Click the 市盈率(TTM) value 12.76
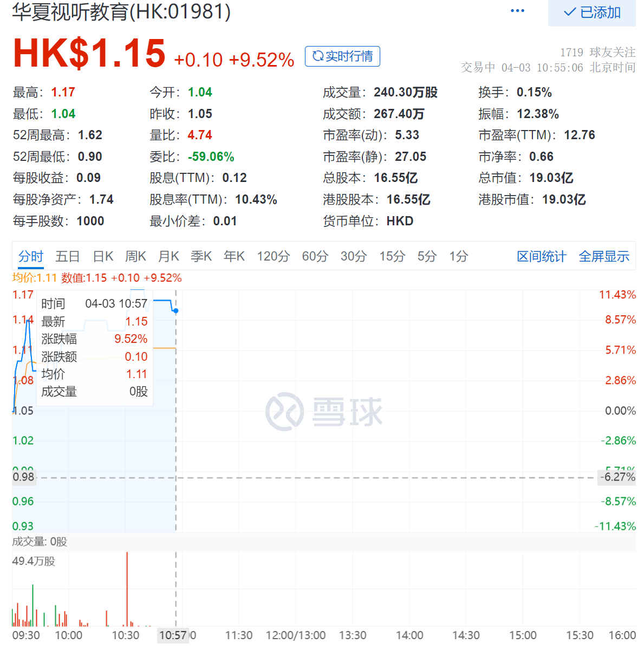This screenshot has width=644, height=650. click(x=580, y=135)
